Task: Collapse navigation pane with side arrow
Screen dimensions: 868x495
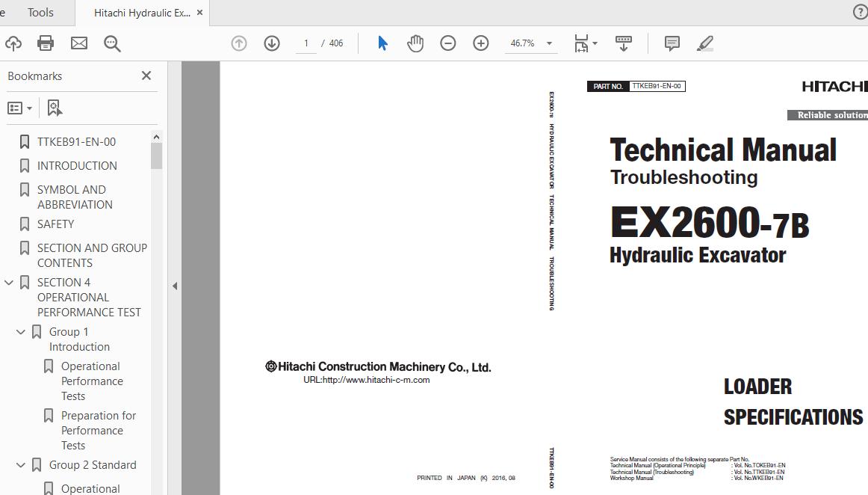Action: (x=175, y=286)
